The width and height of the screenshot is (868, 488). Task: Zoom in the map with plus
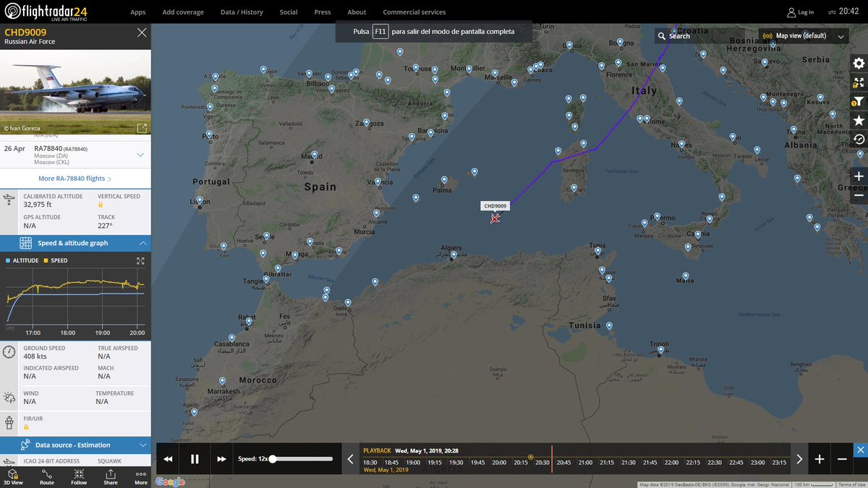point(859,176)
